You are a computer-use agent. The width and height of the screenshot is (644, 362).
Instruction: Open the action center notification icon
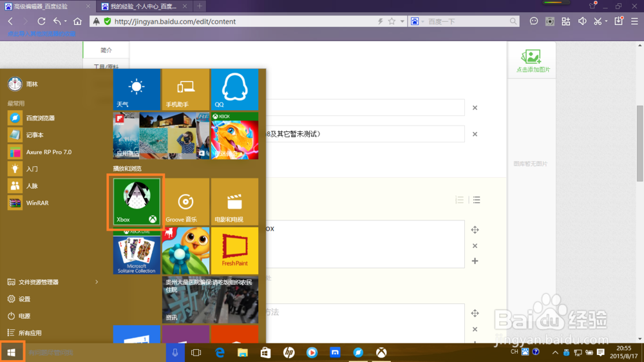point(601,352)
